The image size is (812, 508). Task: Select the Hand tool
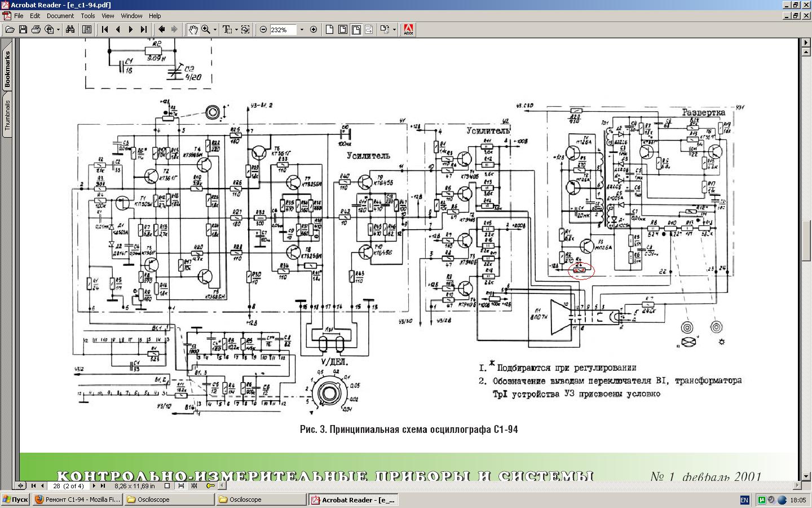(193, 29)
